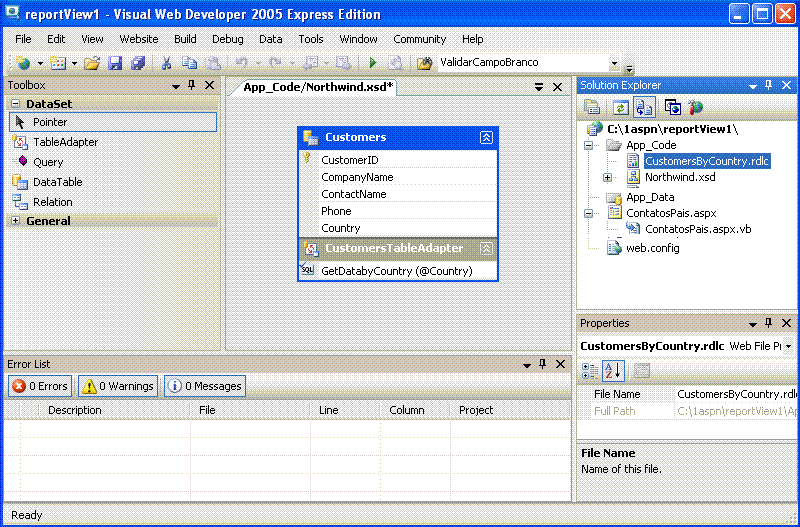Expand the General toolbox group

(16, 221)
